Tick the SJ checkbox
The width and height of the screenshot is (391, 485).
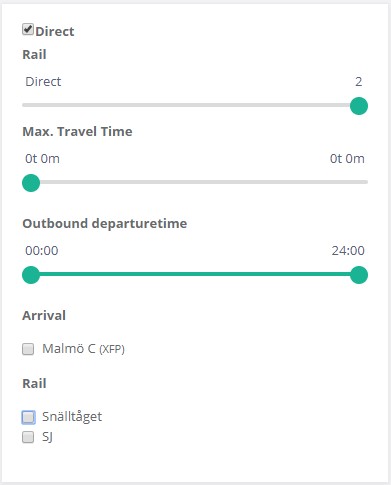click(x=28, y=437)
